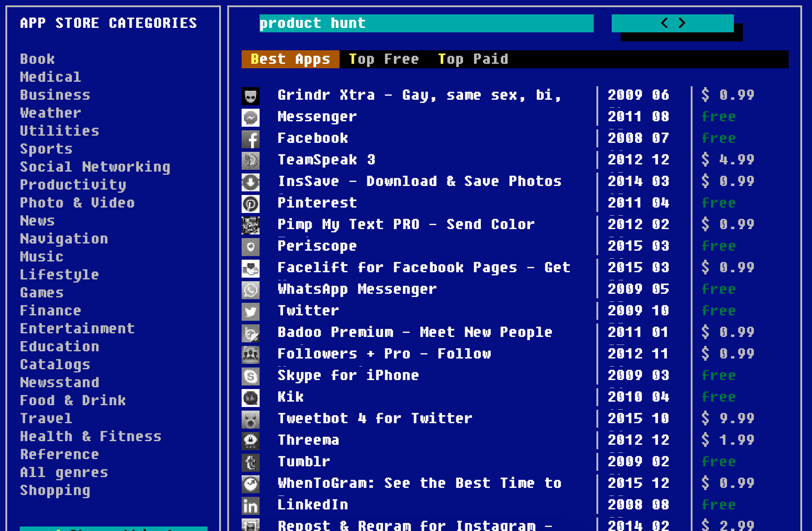Switch to the Top Paid tab

[x=473, y=59]
